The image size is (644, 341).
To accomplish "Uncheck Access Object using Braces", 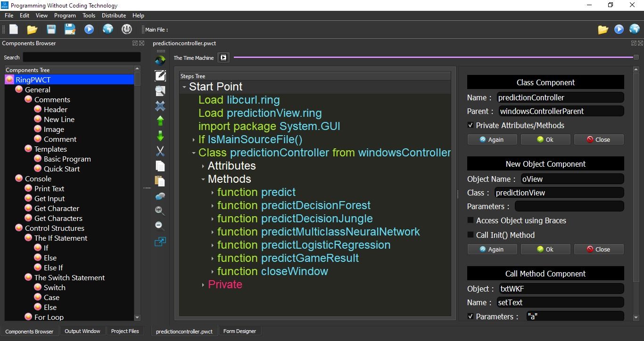I will pyautogui.click(x=470, y=220).
